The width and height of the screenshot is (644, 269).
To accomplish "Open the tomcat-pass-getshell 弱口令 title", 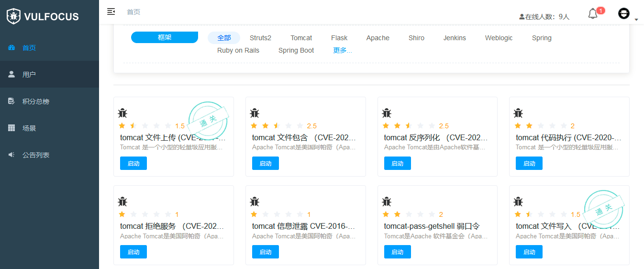I will pos(432,226).
